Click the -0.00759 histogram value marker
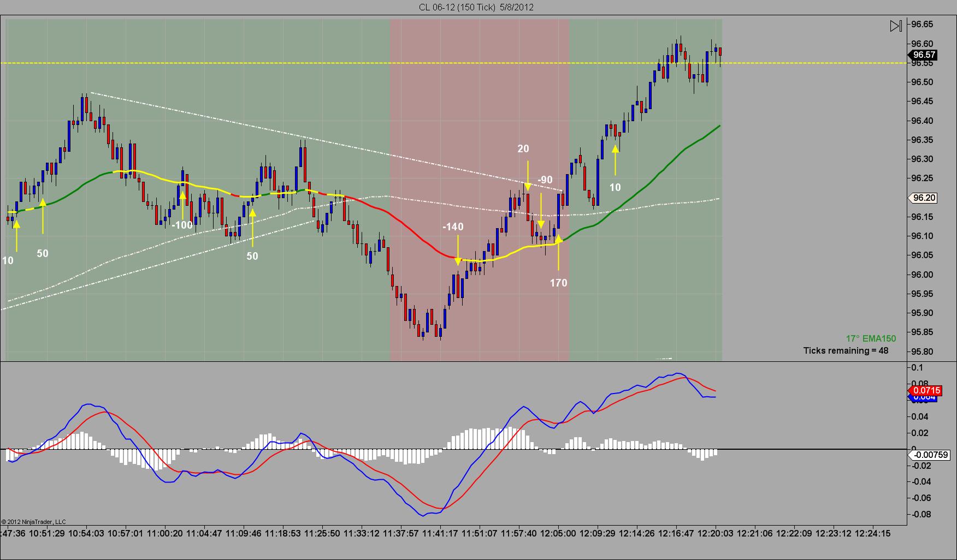Image resolution: width=957 pixels, height=560 pixels. click(x=929, y=455)
